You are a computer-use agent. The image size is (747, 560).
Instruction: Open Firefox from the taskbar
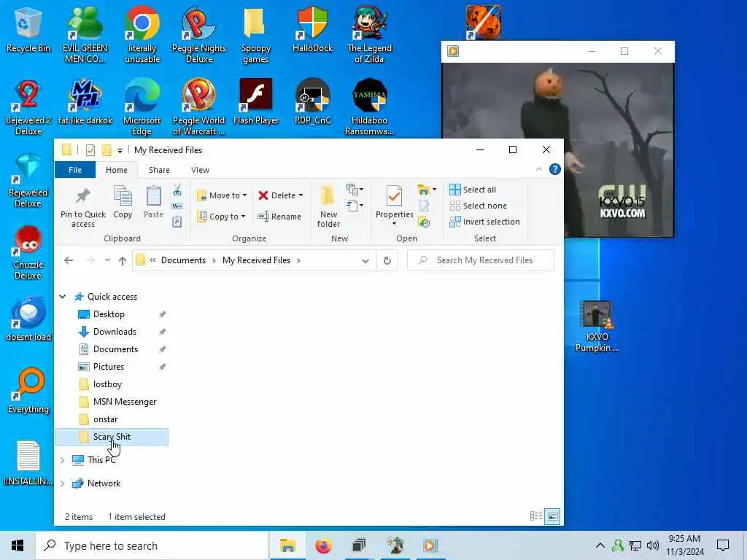point(323,545)
